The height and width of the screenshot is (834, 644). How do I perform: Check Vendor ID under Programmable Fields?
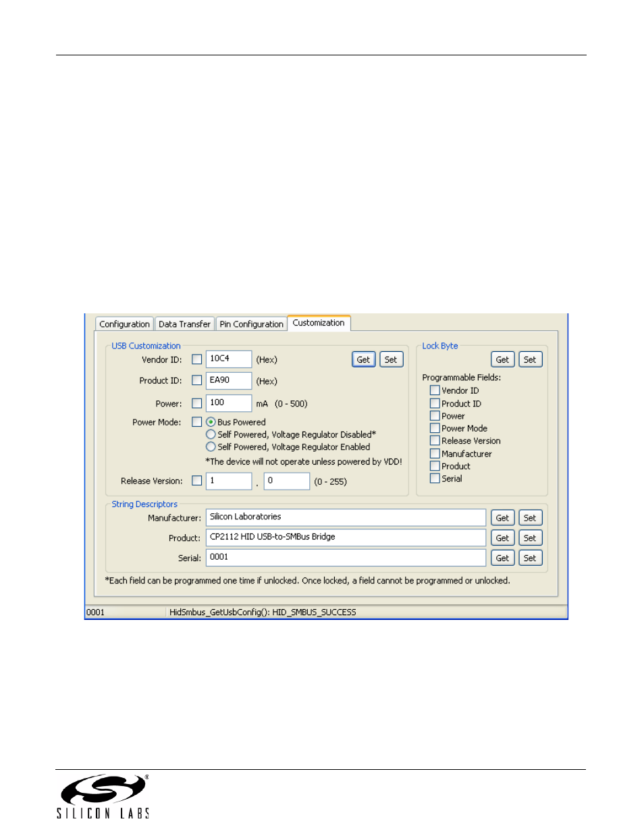tap(435, 390)
